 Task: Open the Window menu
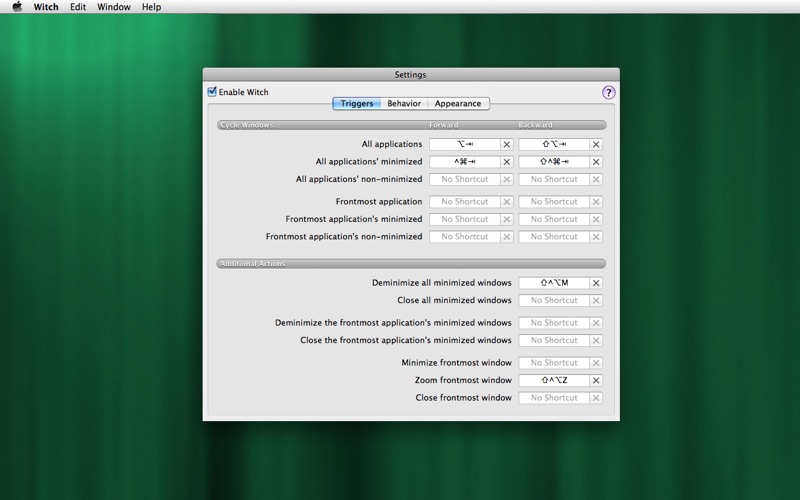[114, 7]
